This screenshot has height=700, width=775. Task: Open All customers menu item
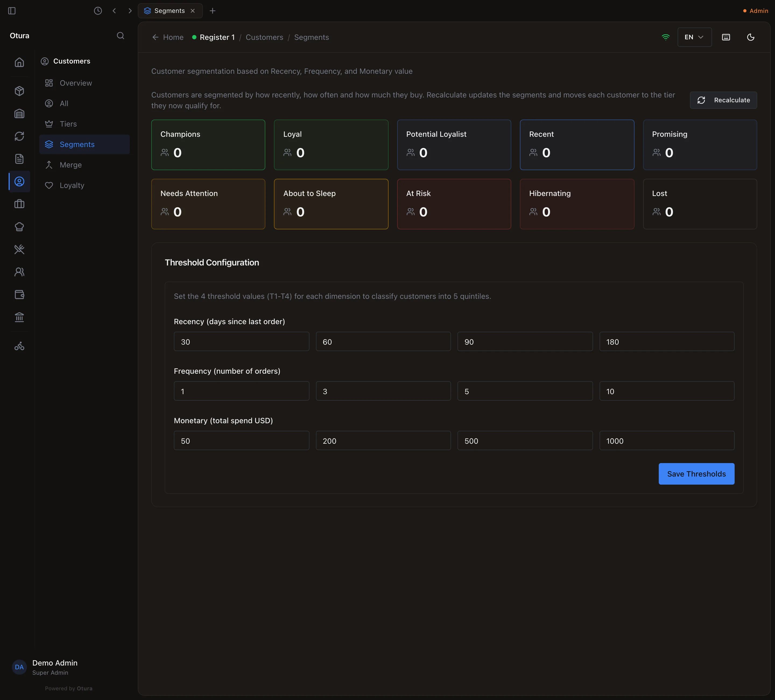[x=84, y=103]
